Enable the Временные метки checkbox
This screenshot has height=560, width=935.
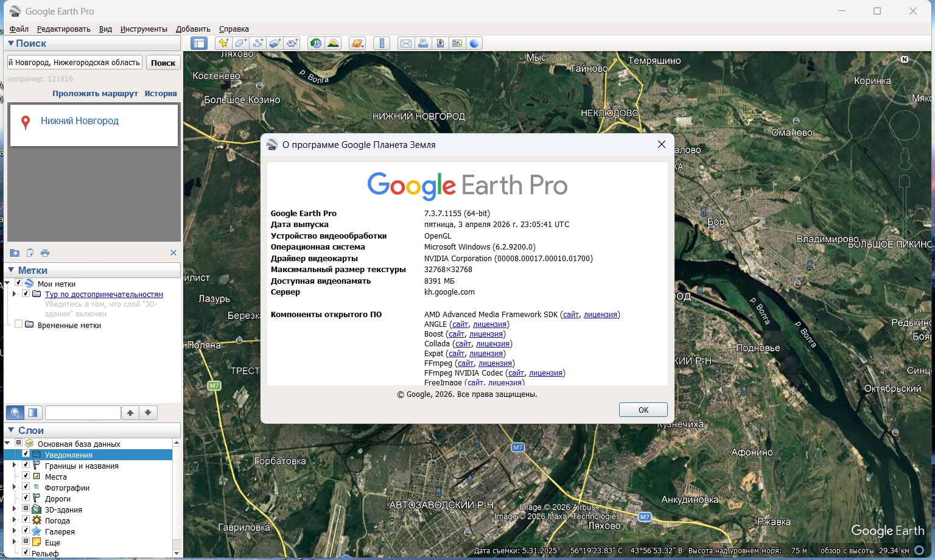coord(18,324)
